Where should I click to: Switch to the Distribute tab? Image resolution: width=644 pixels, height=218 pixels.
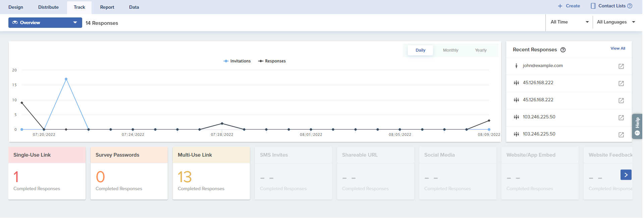pos(48,7)
